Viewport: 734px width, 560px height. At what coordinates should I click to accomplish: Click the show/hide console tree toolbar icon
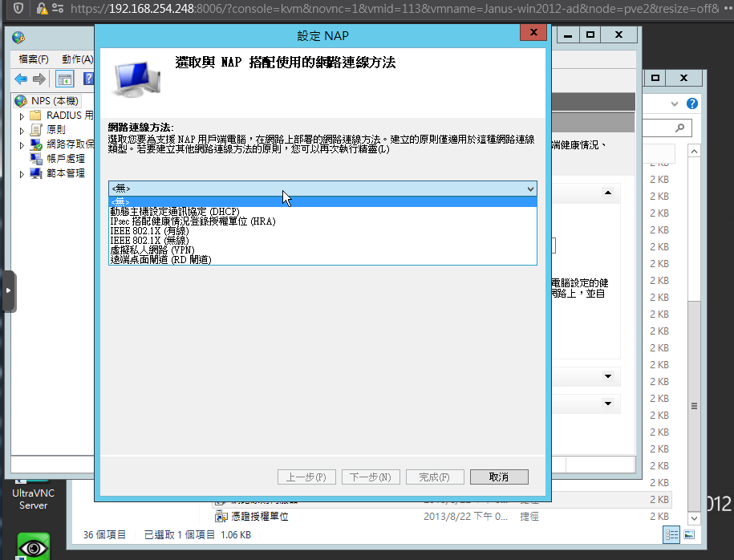pos(64,79)
